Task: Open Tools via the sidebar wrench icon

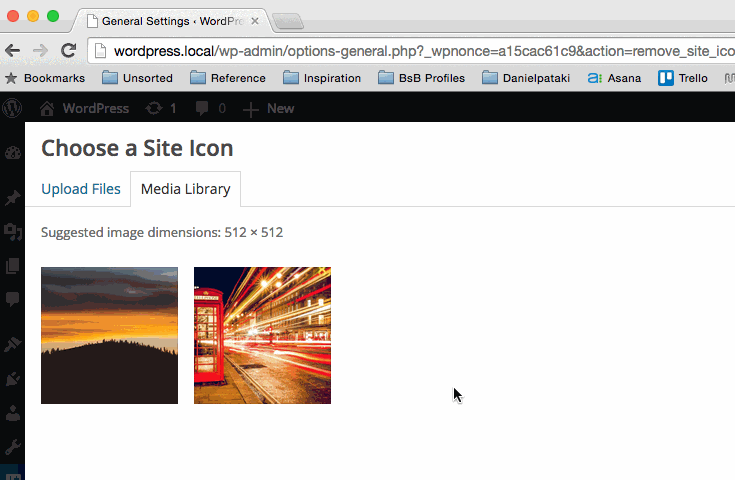Action: click(x=13, y=447)
